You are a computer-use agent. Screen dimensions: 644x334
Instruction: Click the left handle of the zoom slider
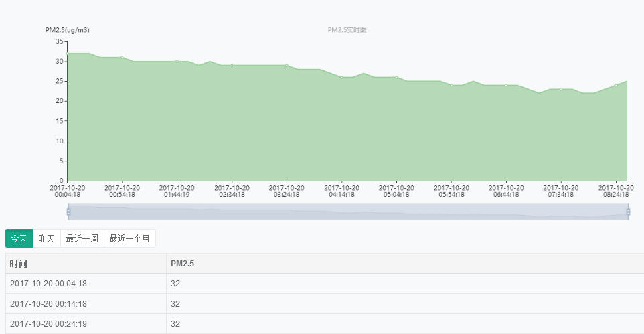coord(68,212)
